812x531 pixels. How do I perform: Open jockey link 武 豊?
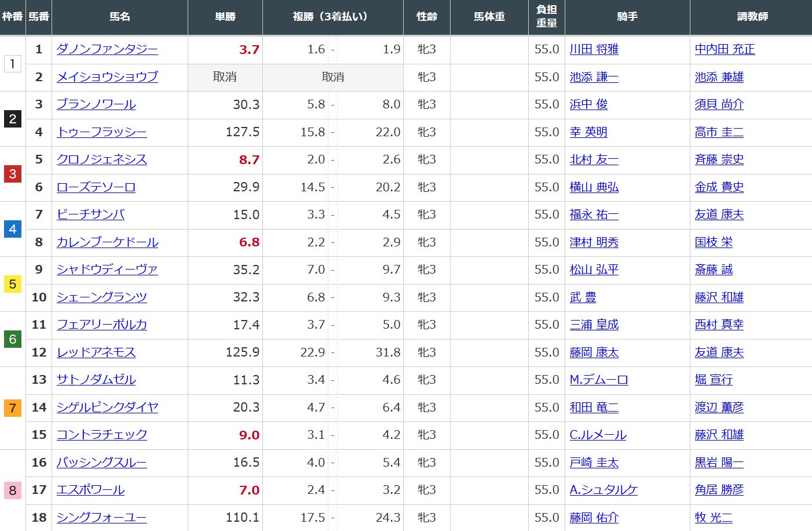pos(583,297)
